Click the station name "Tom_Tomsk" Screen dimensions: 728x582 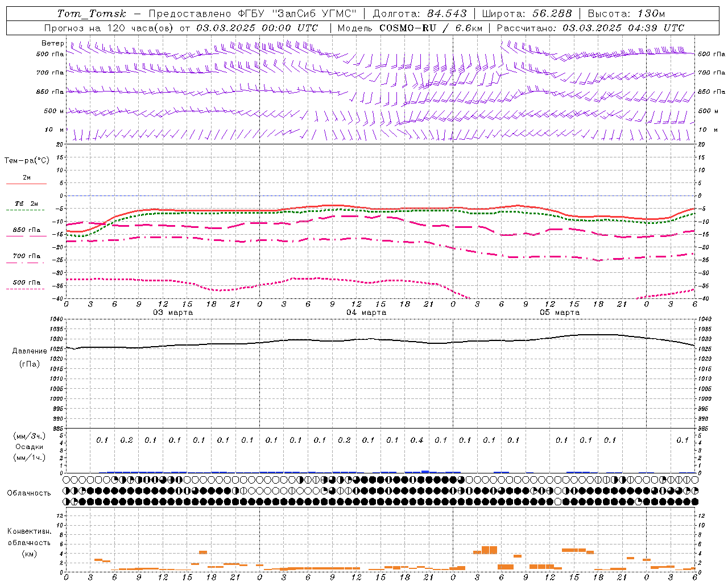coord(92,14)
